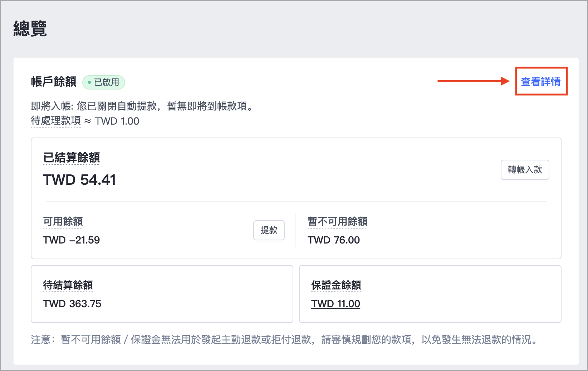Click the 待處理款項 dotted label
Viewport: 588px width, 371px height.
pyautogui.click(x=56, y=121)
